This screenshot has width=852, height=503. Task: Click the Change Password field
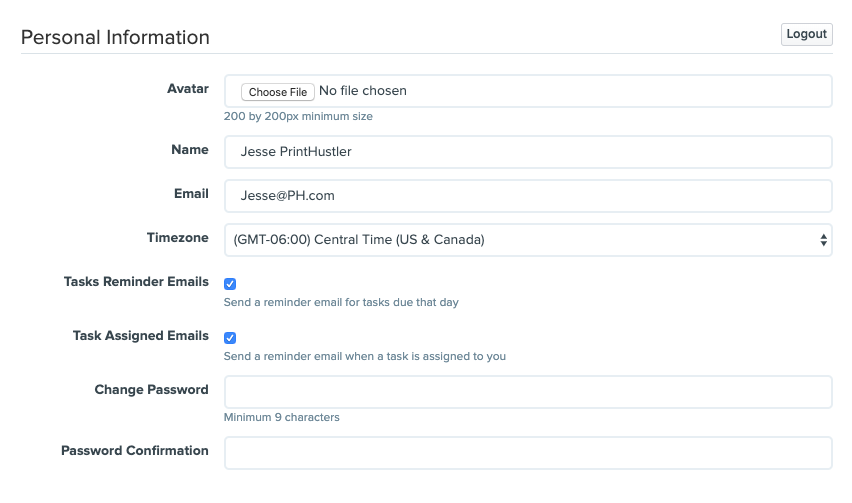pyautogui.click(x=528, y=392)
